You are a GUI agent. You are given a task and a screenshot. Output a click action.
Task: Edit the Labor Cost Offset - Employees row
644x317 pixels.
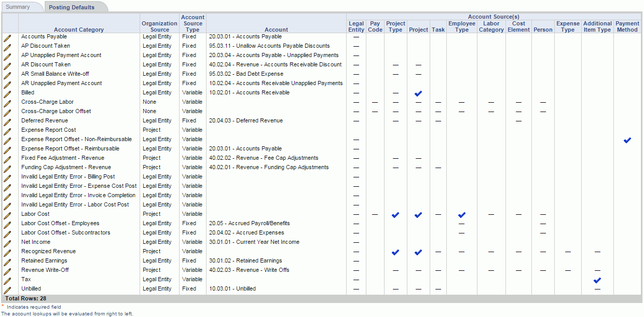pyautogui.click(x=7, y=225)
